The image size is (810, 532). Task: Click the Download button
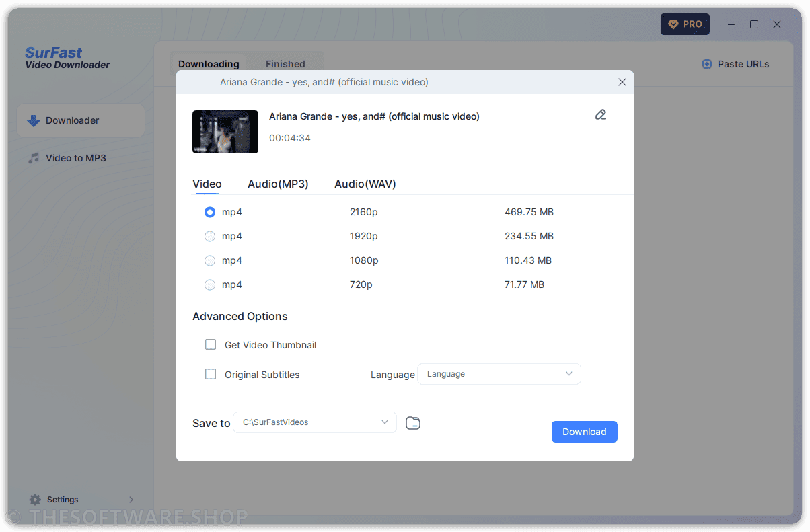click(585, 432)
